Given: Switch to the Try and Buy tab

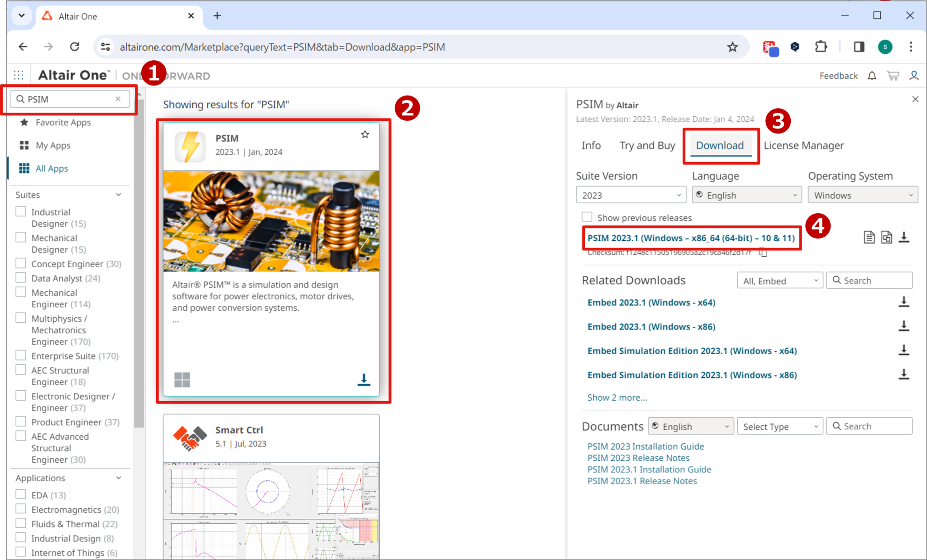Looking at the screenshot, I should click(647, 145).
